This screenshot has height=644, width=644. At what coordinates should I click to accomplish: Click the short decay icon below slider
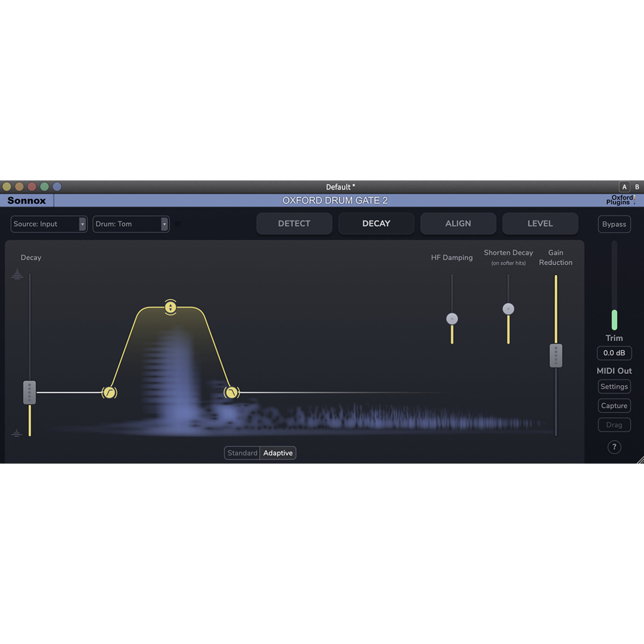(x=17, y=433)
